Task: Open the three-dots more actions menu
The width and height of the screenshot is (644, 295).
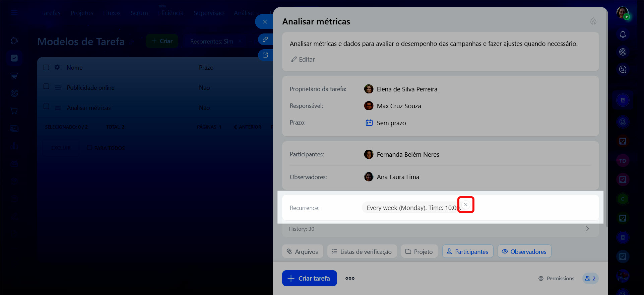Action: [350, 278]
